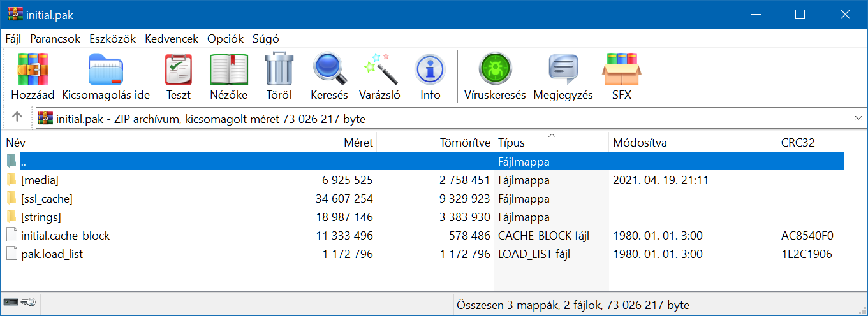Open the Kedvencek menu
The width and height of the screenshot is (868, 316).
[x=172, y=39]
